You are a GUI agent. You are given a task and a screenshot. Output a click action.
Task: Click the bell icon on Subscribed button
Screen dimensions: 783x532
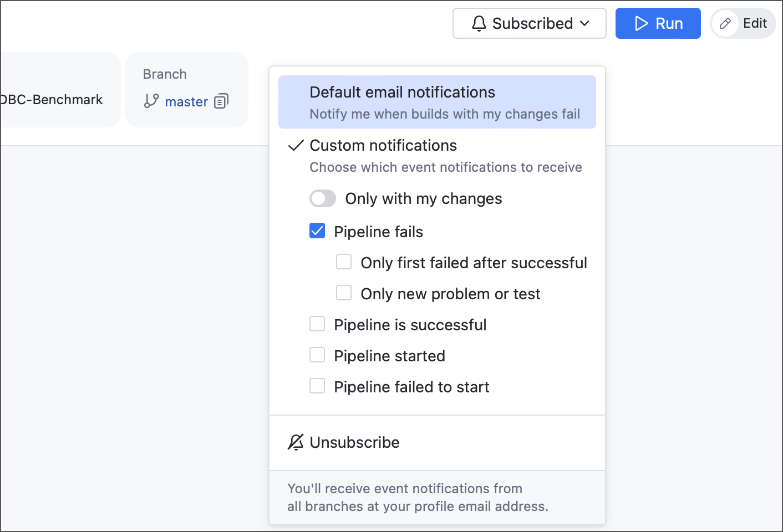pyautogui.click(x=479, y=23)
